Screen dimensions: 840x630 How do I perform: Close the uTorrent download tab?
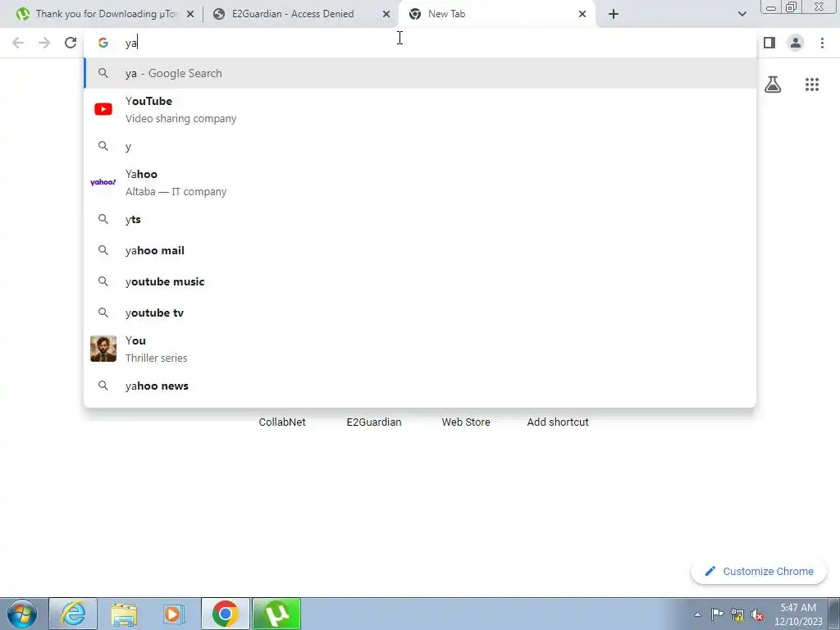click(x=189, y=14)
